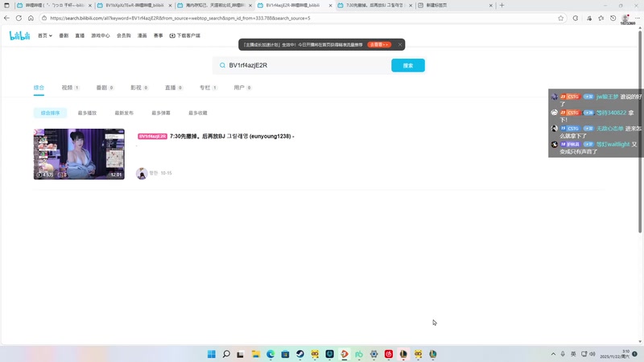Switch to the 视频 results tab
The height and width of the screenshot is (362, 644).
pyautogui.click(x=70, y=88)
